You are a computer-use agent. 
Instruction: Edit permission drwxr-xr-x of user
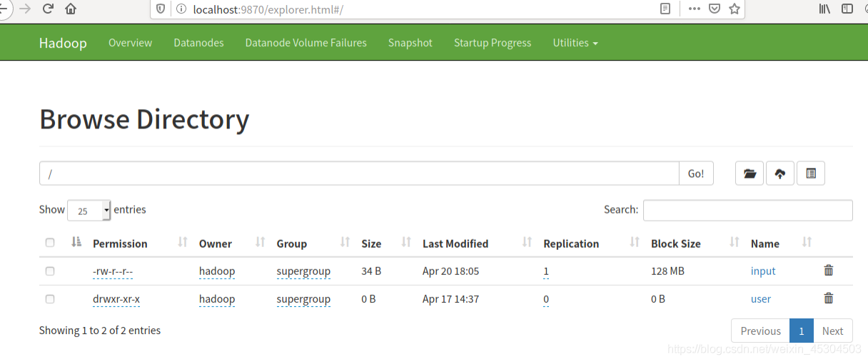click(116, 299)
